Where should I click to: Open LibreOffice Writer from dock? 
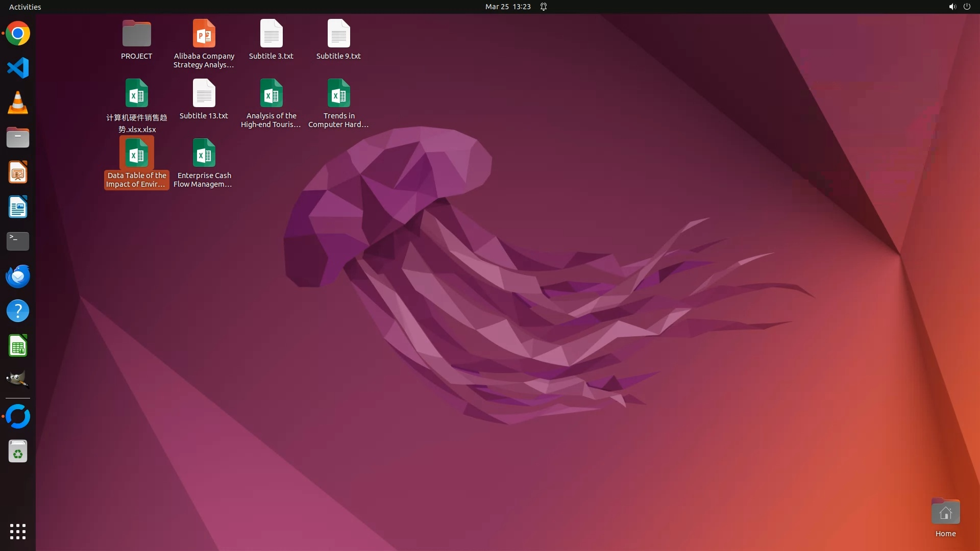18,207
